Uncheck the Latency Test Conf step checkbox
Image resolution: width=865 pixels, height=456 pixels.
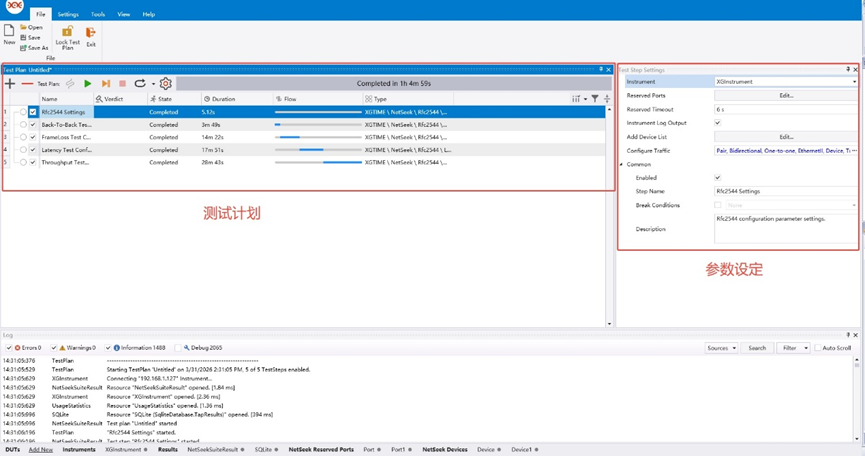click(x=33, y=149)
